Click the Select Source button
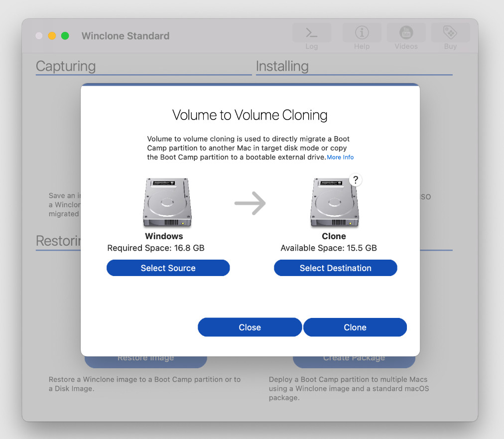 click(168, 268)
